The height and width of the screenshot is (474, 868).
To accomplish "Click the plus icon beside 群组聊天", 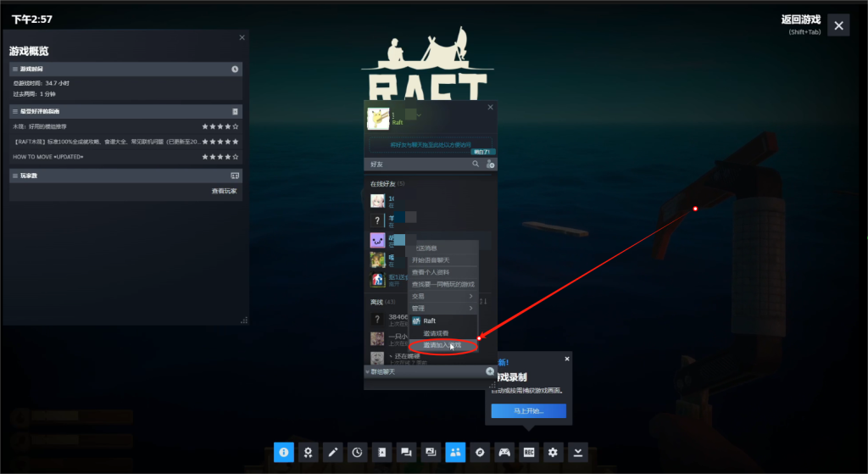I will pyautogui.click(x=490, y=371).
